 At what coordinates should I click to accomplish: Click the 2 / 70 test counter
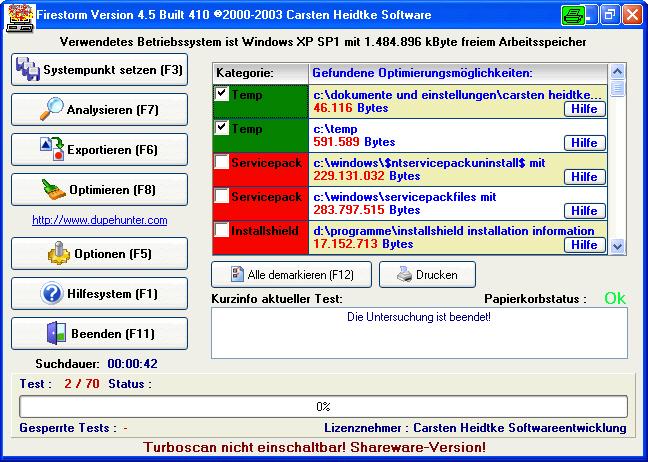point(82,383)
